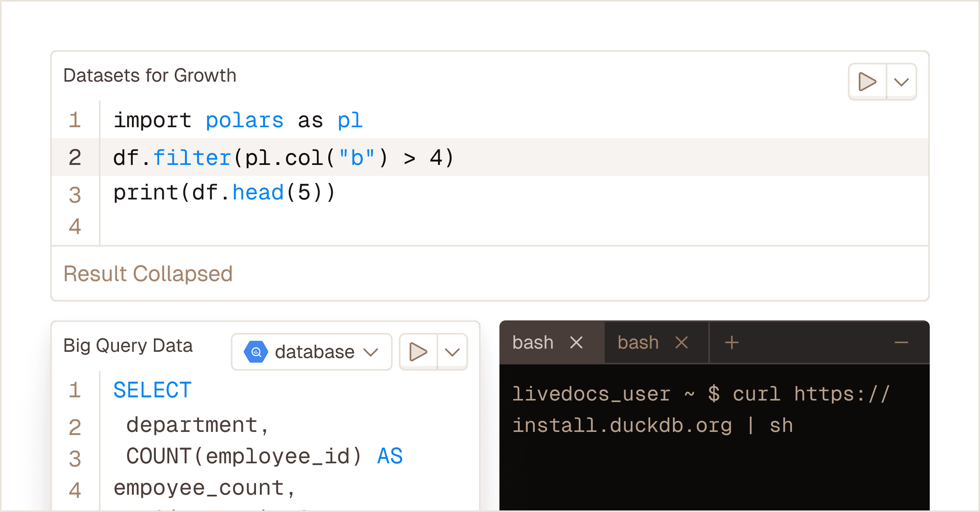Open run options for Big Query Data

tap(452, 351)
